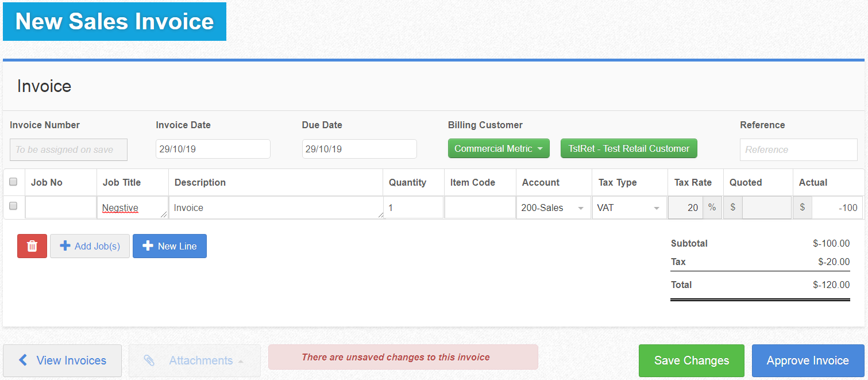Click the Invoice Date field

[213, 149]
